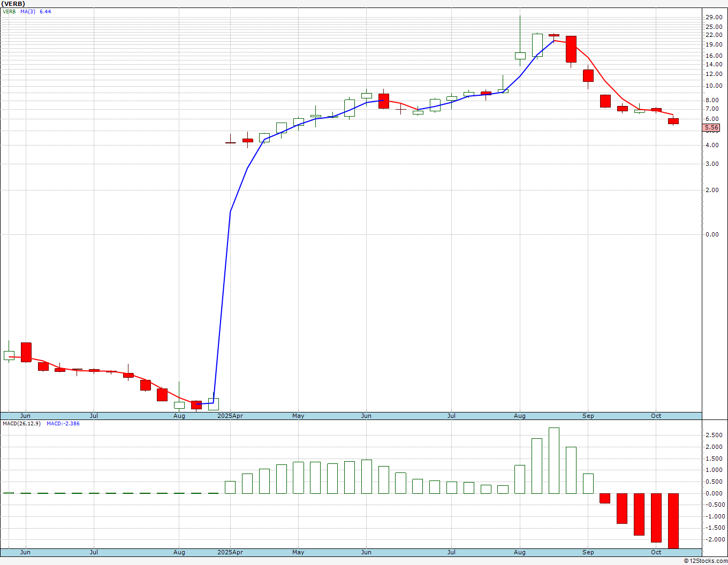Select the 6.44 moving average value
The image size is (728, 565).
pyautogui.click(x=45, y=11)
